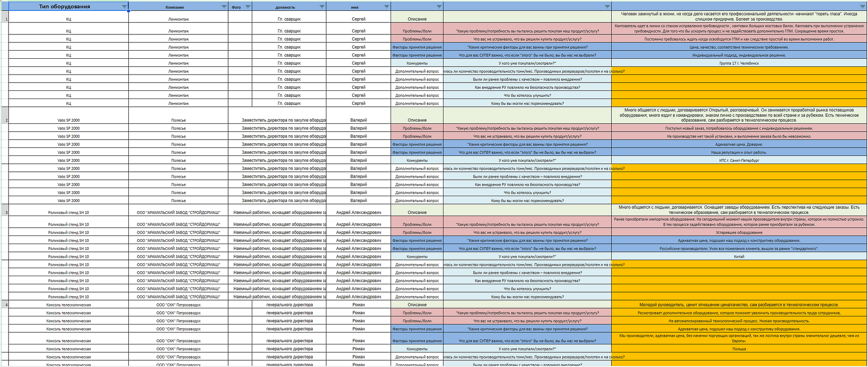Image resolution: width=868 pixels, height=367 pixels.
Task: Select cell starting "Поступил новый заказ"
Action: click(739, 128)
